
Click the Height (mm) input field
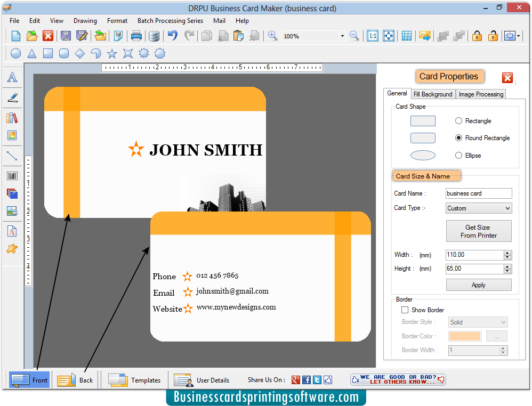tap(474, 269)
